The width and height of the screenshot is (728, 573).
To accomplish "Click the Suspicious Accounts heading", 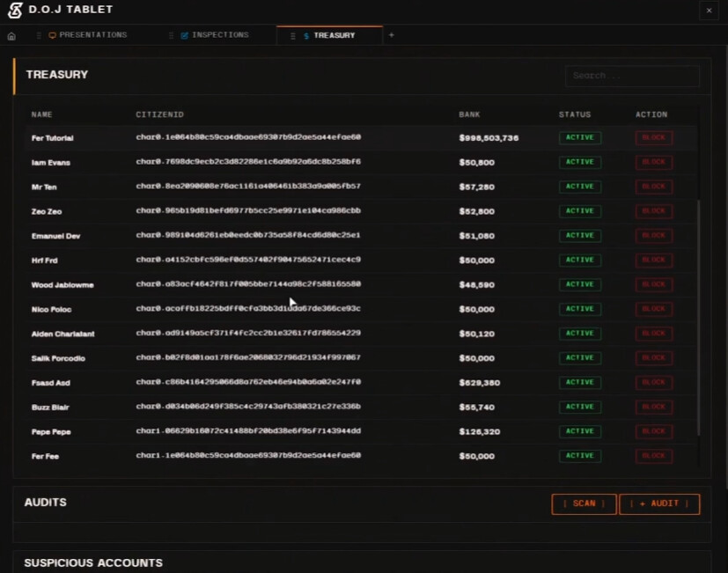I will tap(93, 563).
